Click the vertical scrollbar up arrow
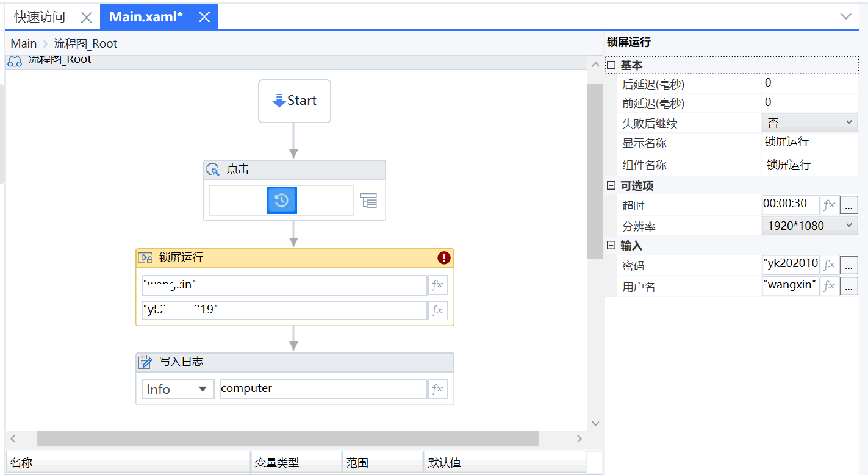868x475 pixels. (x=595, y=65)
